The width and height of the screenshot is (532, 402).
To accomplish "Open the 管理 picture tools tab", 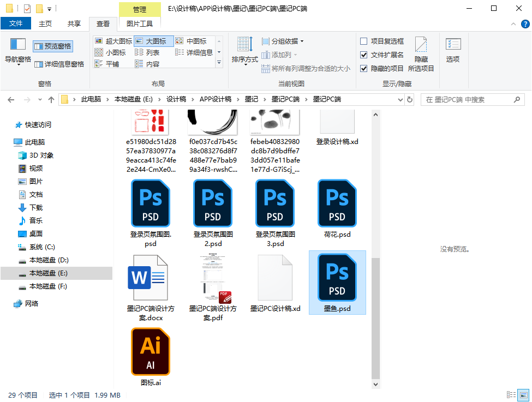I will (140, 9).
